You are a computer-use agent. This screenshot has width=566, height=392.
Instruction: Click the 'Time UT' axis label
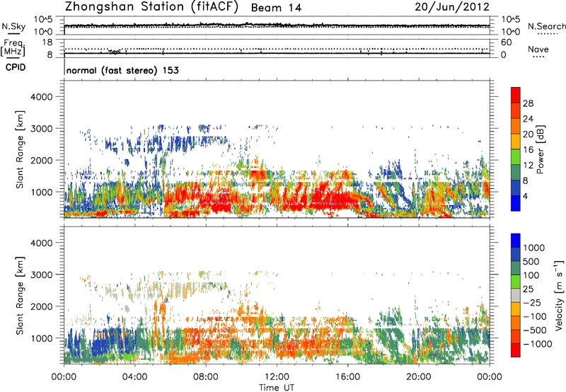277,388
